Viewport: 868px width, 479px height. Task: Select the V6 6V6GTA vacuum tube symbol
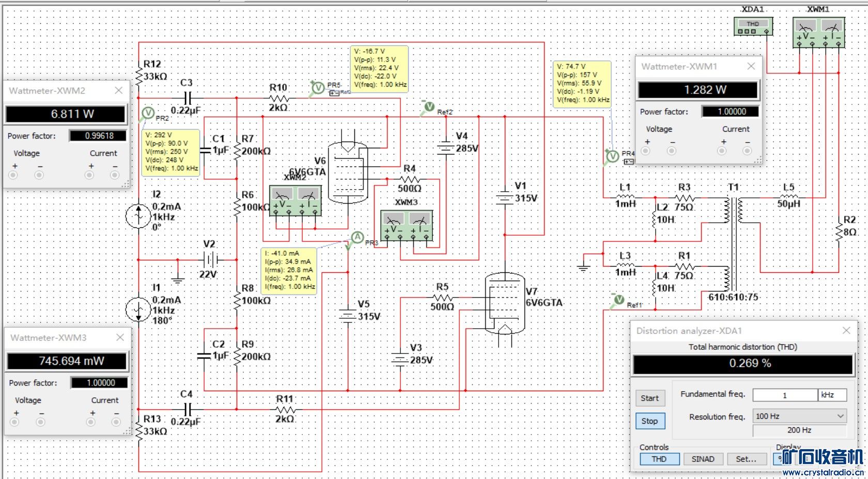pyautogui.click(x=348, y=172)
